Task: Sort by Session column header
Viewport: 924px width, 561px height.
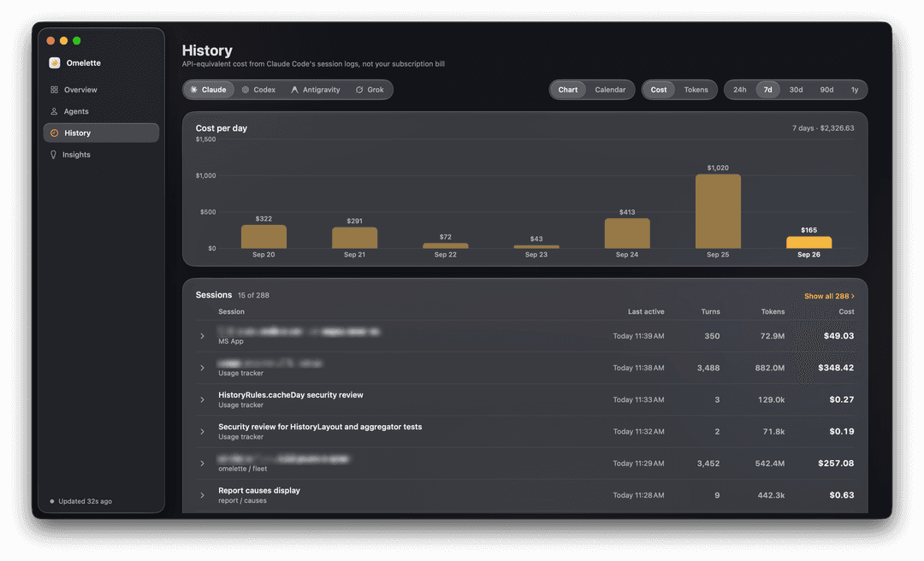Action: tap(232, 312)
